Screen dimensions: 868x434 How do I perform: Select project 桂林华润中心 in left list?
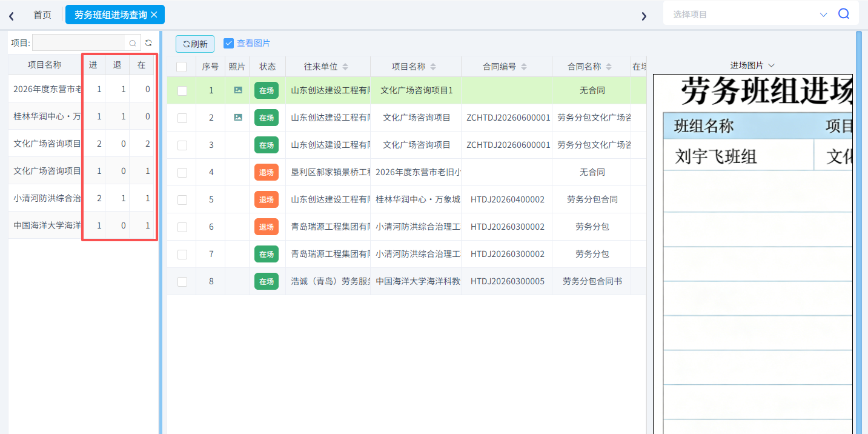(47, 116)
